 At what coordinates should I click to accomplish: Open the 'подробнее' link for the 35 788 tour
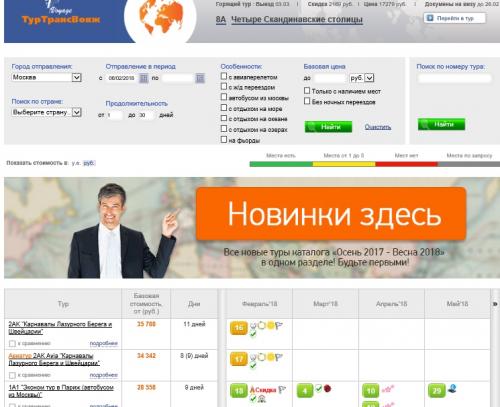pos(104,343)
